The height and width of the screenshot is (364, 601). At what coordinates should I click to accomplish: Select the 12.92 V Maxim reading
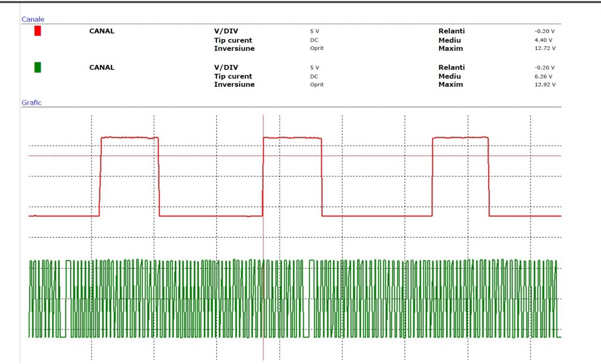[x=545, y=85]
